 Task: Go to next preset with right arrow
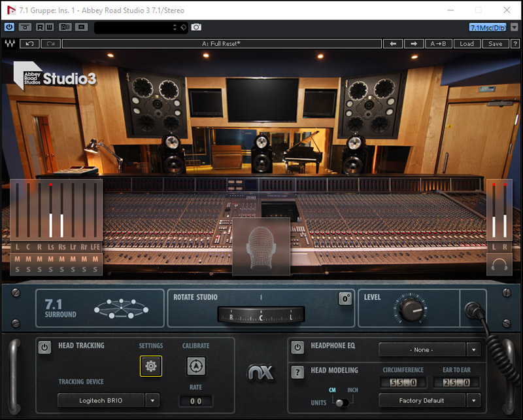click(x=413, y=44)
